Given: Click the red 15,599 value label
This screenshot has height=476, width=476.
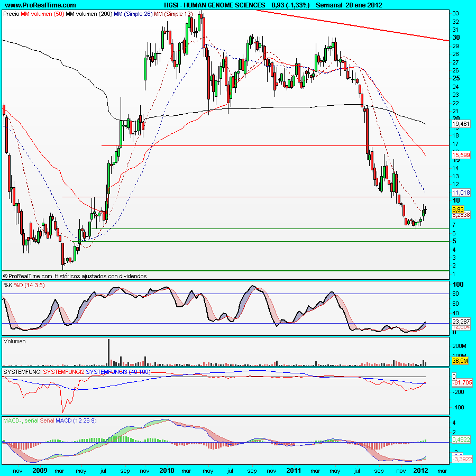Looking at the screenshot, I should click(x=461, y=155).
